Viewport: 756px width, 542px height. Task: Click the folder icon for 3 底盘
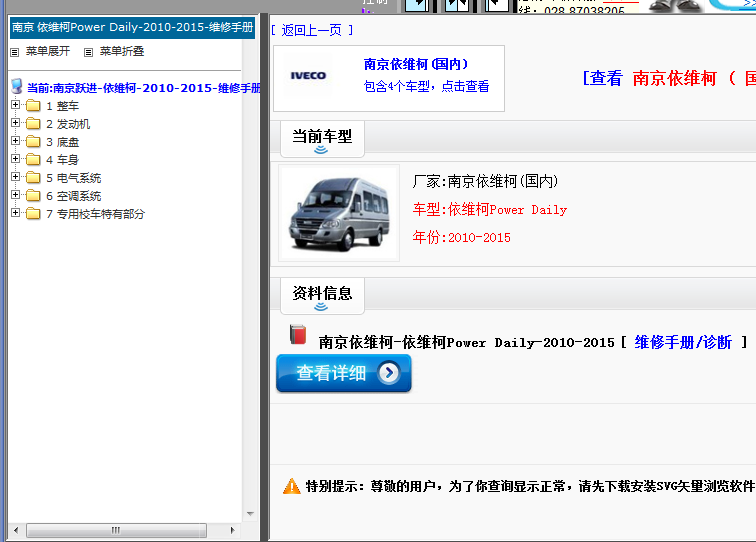33,142
